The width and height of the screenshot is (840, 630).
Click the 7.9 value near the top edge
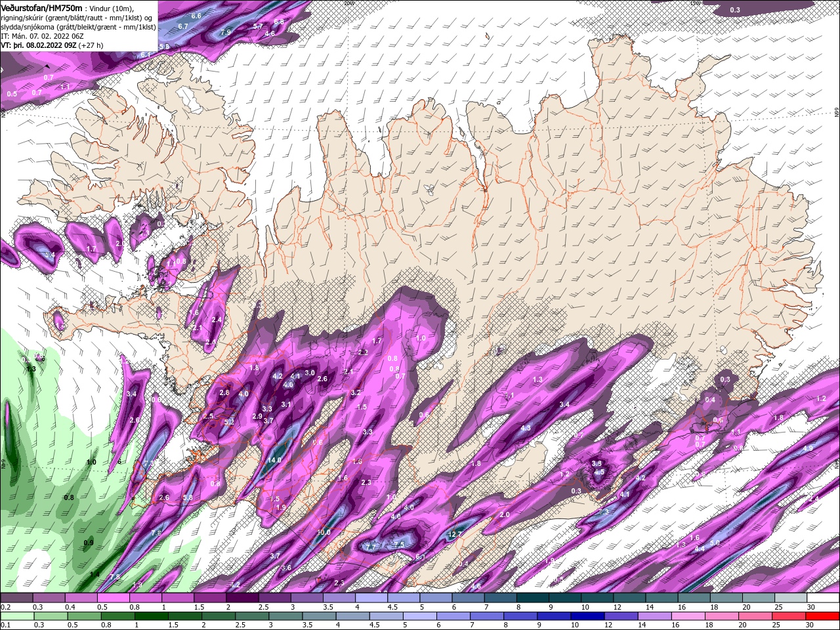coord(226,31)
